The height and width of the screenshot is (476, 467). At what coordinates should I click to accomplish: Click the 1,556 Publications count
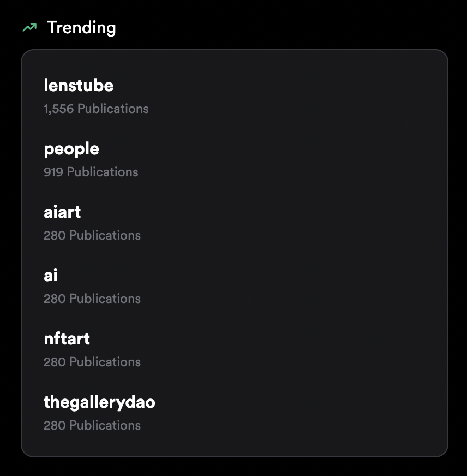tap(96, 109)
